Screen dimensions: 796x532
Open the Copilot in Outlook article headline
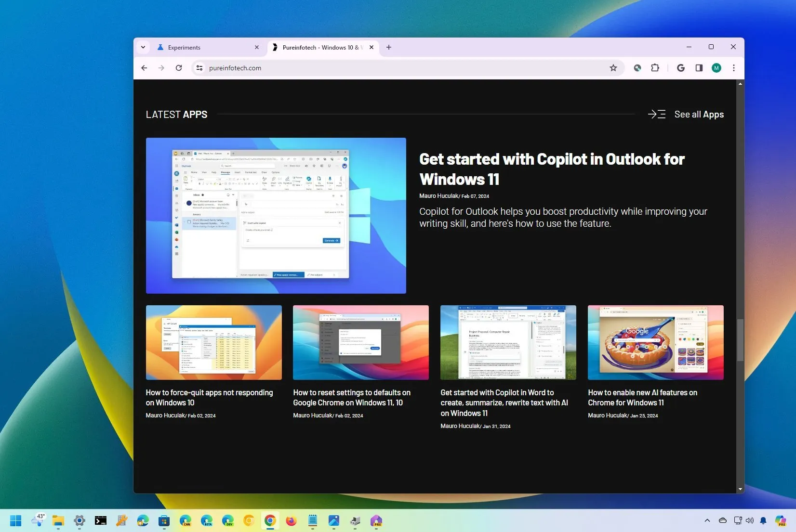click(552, 169)
